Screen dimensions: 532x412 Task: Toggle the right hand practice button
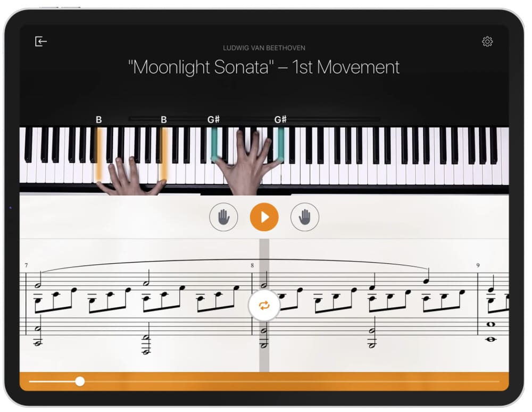(305, 217)
